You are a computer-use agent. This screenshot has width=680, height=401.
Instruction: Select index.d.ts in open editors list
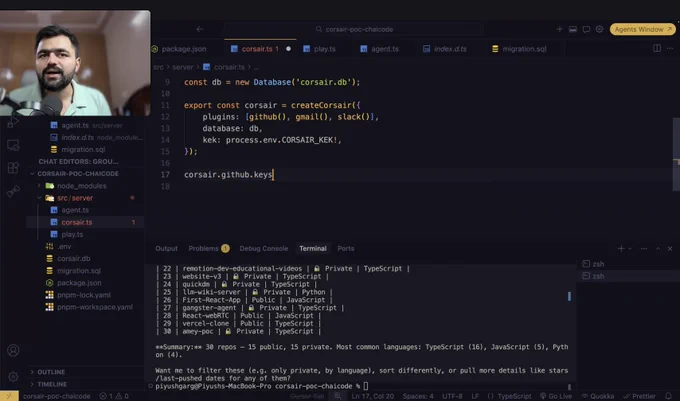point(86,137)
